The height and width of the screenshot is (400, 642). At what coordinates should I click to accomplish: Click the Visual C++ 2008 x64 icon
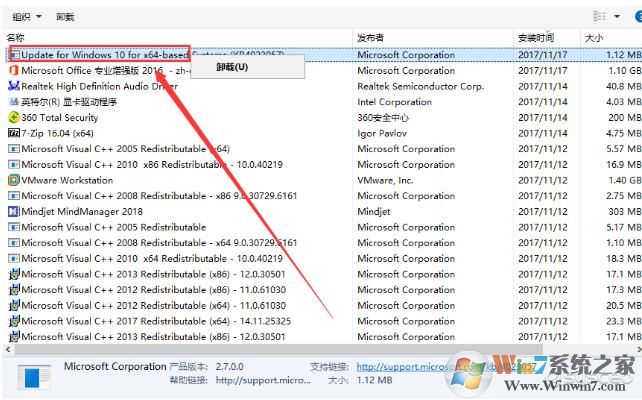click(14, 243)
